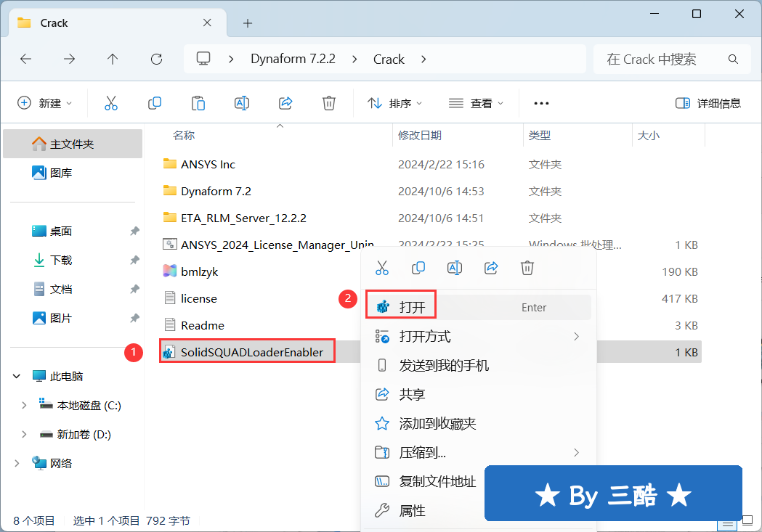This screenshot has width=762, height=532.
Task: Click the ANSYS Inc folder icon
Action: [169, 163]
